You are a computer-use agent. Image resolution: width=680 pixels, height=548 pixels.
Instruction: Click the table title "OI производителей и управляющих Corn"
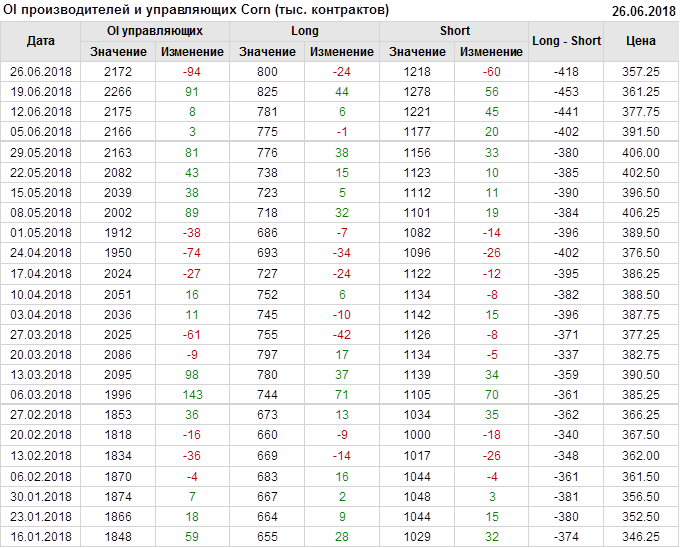[196, 10]
